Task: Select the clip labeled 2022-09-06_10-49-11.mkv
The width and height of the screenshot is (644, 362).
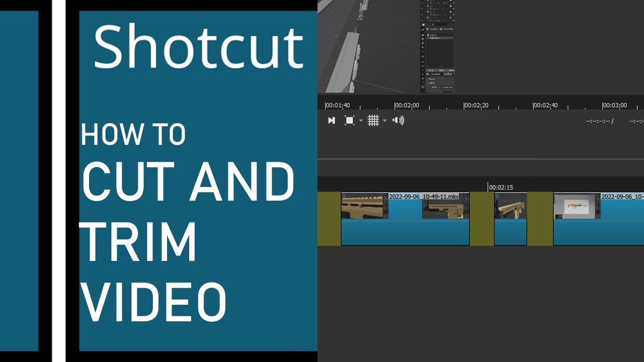Action: coord(405,219)
